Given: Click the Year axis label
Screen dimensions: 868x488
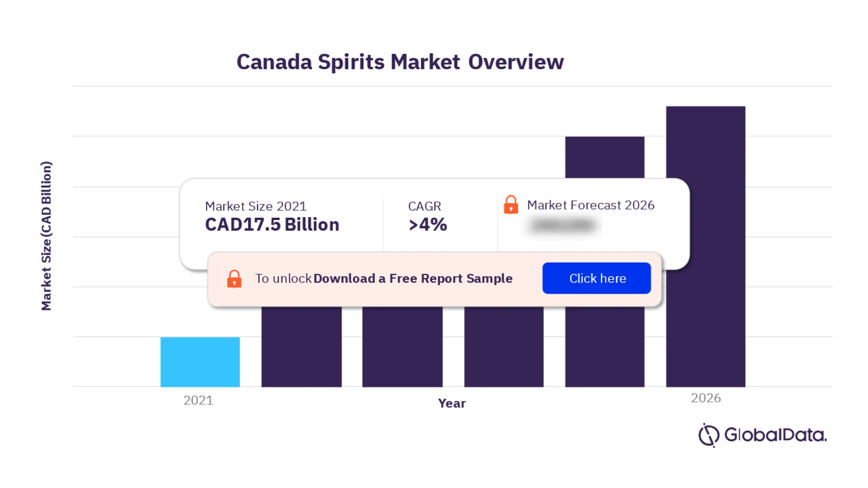Looking at the screenshot, I should coord(452,404).
